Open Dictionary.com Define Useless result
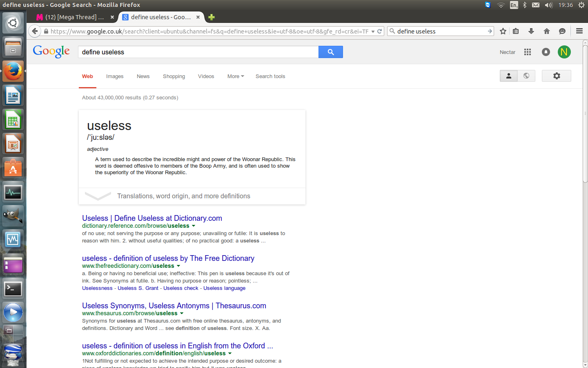The image size is (588, 368). click(x=152, y=218)
